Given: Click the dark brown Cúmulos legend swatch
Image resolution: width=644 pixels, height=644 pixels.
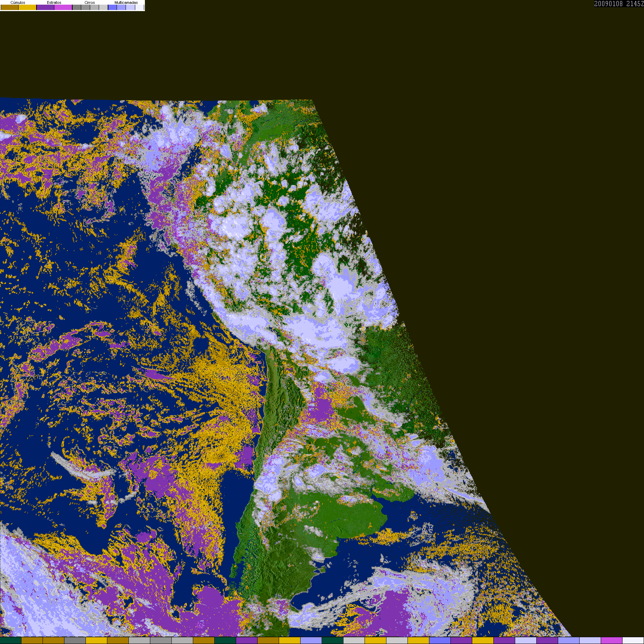Looking at the screenshot, I should click(10, 7).
